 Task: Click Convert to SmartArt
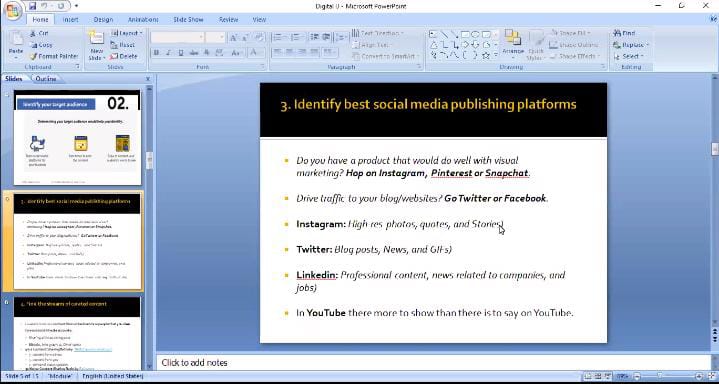tap(385, 56)
